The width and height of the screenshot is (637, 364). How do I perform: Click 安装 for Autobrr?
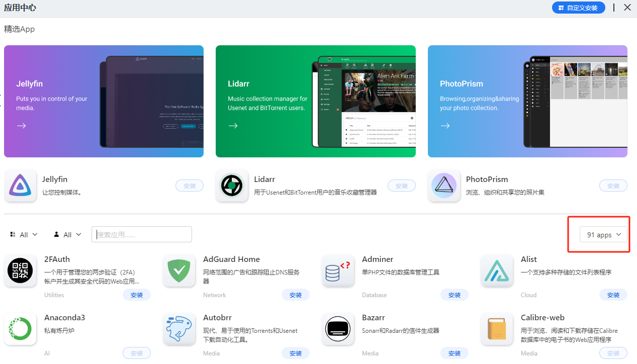tap(296, 353)
